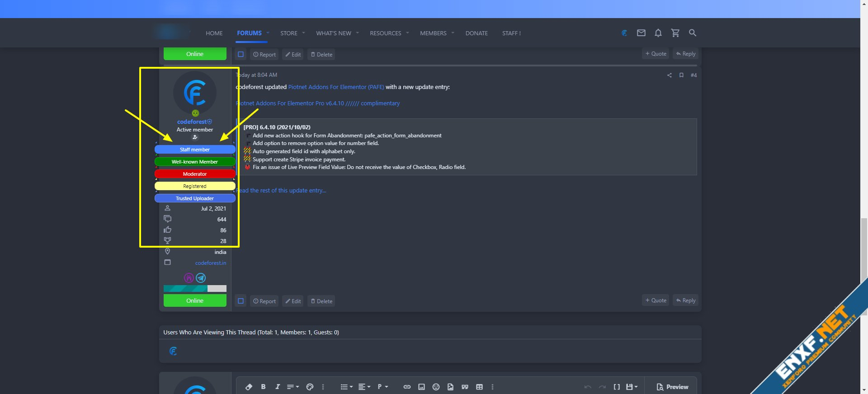
Task: Click the search magnifier icon in header
Action: (x=693, y=33)
